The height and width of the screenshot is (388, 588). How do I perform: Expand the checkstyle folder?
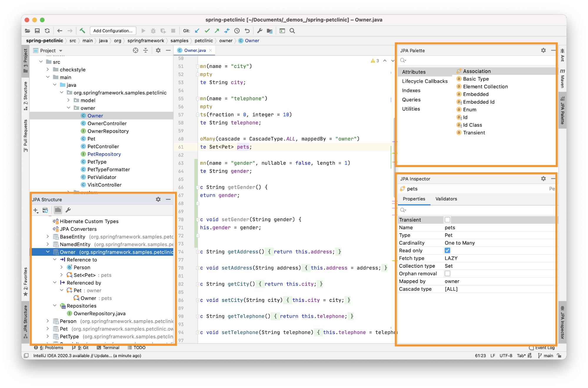click(x=48, y=69)
